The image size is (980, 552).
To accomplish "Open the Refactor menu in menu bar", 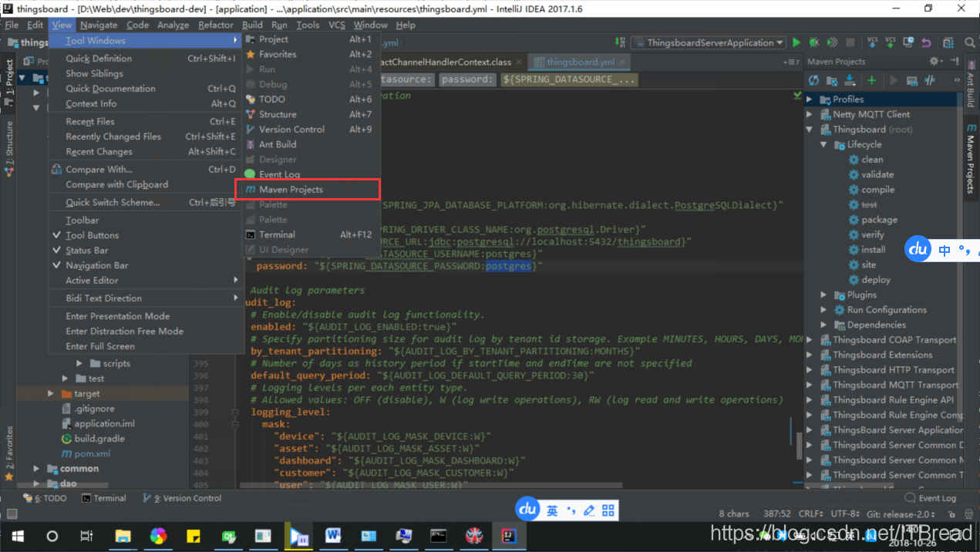I will coord(216,25).
